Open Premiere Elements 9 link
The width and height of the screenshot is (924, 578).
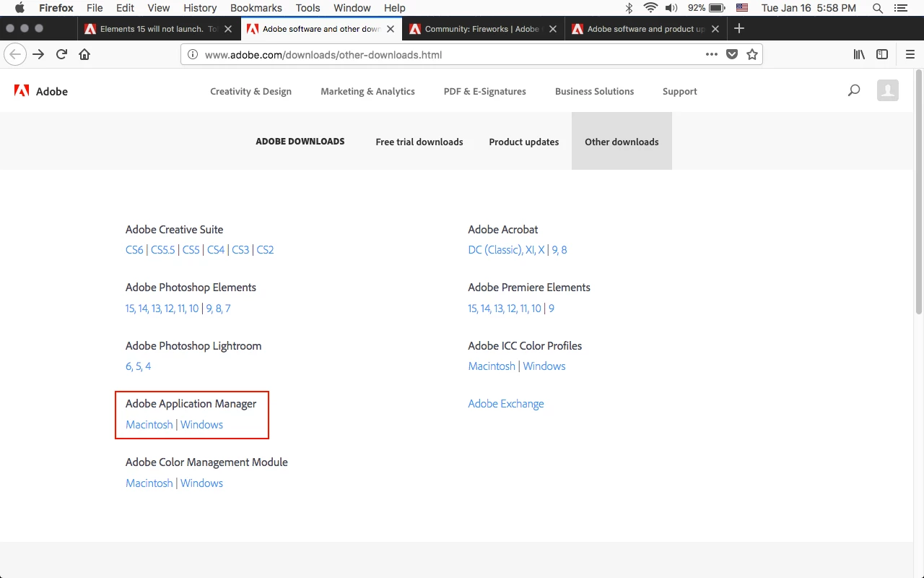coord(552,309)
